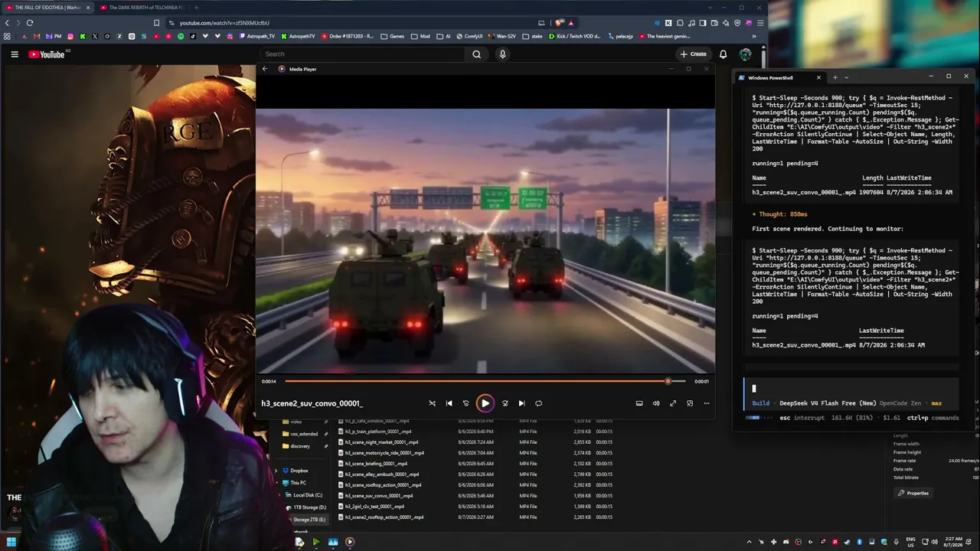The image size is (980, 551).
Task: Open YouTube notifications bell
Action: pyautogui.click(x=723, y=54)
